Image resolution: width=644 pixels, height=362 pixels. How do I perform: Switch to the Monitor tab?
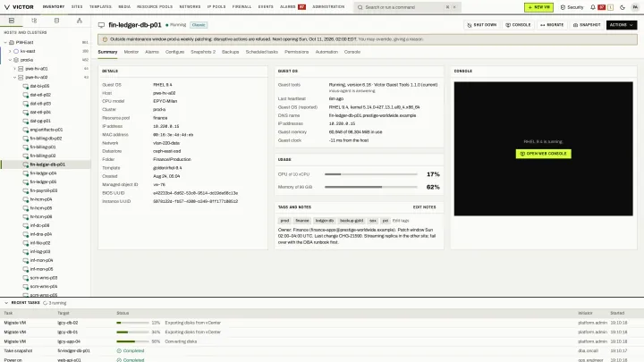[x=131, y=52]
